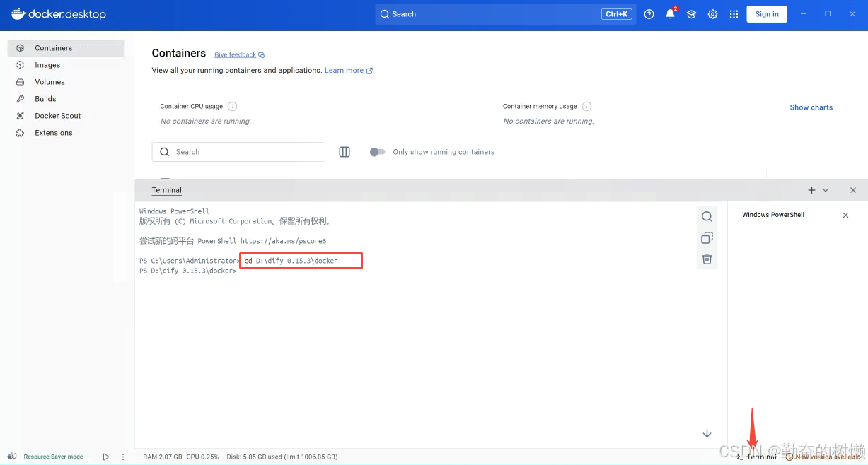Add a new terminal session with plus

click(811, 190)
